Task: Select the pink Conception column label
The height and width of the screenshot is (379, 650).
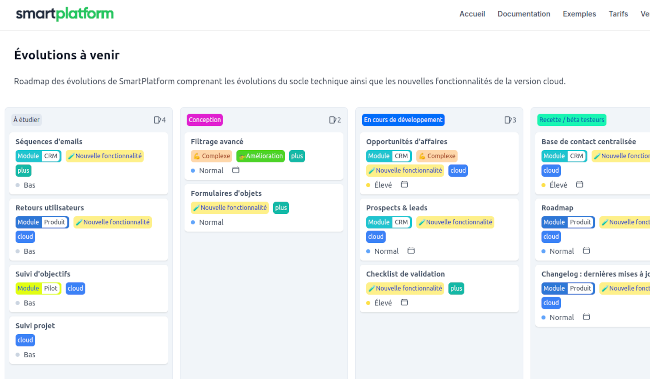Action: 205,120
